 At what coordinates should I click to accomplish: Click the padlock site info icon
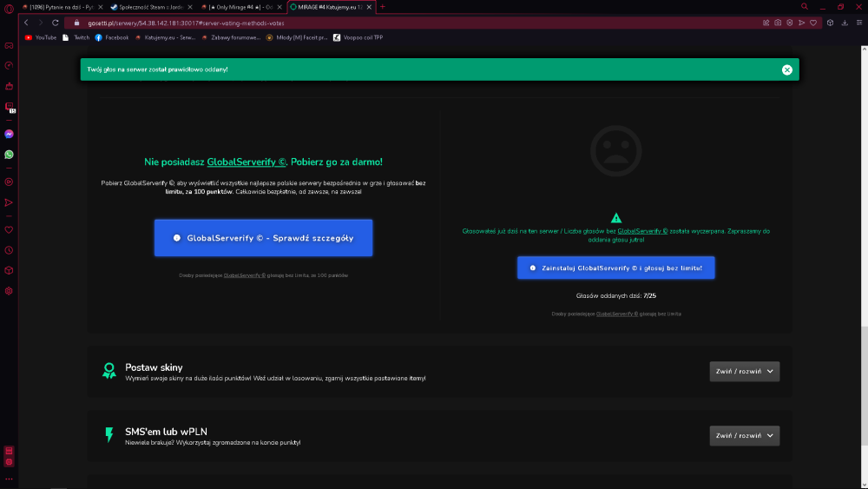click(x=77, y=23)
